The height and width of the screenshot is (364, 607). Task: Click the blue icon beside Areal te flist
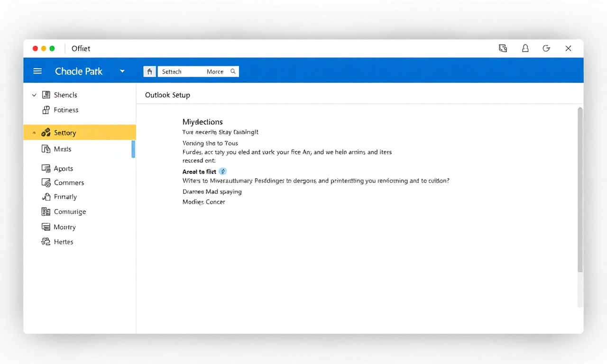223,172
